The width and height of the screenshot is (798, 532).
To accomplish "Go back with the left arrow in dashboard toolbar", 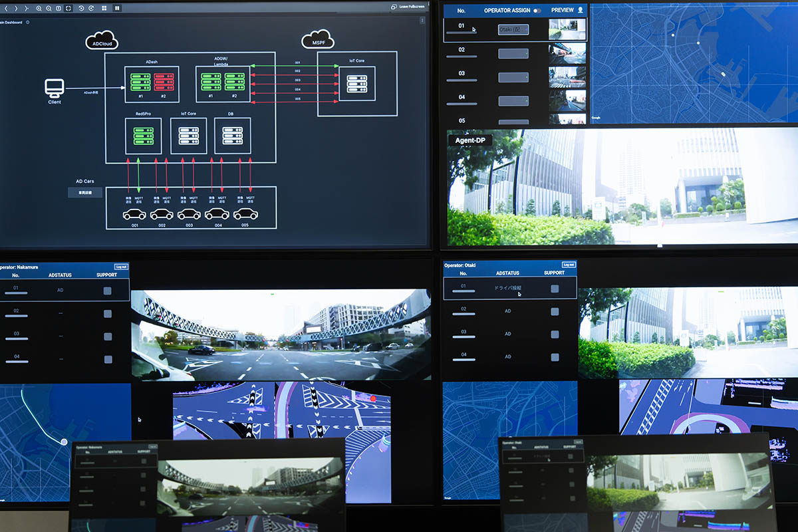I will tap(5, 8).
